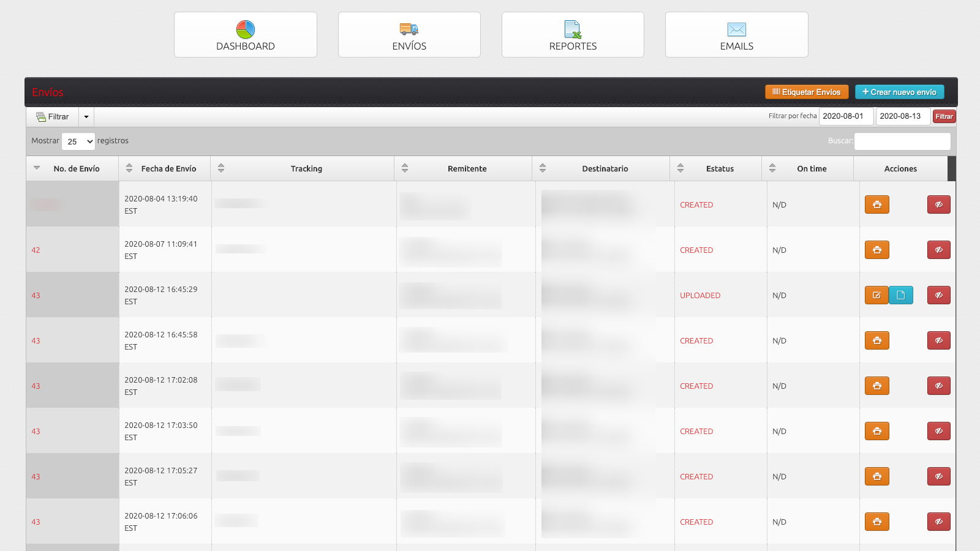Sort by No. de Envío column

(x=72, y=168)
